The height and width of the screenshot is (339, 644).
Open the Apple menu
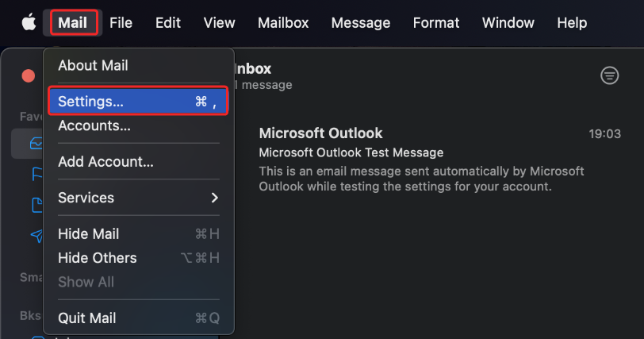click(29, 22)
